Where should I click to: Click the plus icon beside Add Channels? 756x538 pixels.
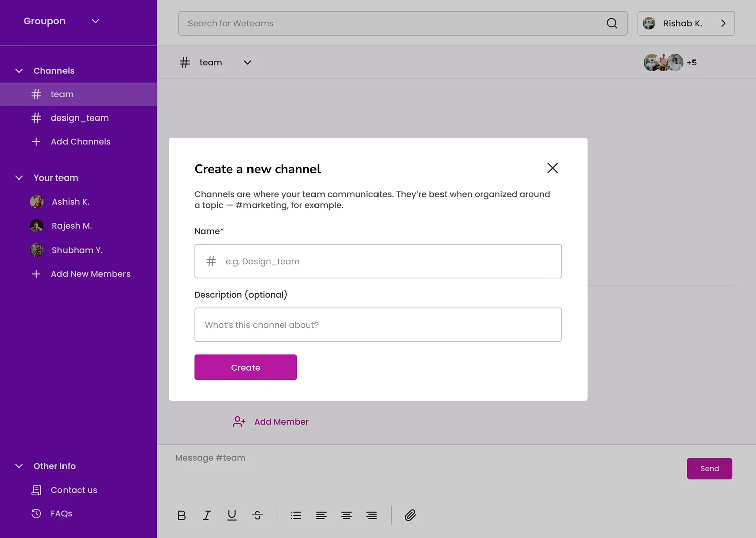tap(36, 142)
